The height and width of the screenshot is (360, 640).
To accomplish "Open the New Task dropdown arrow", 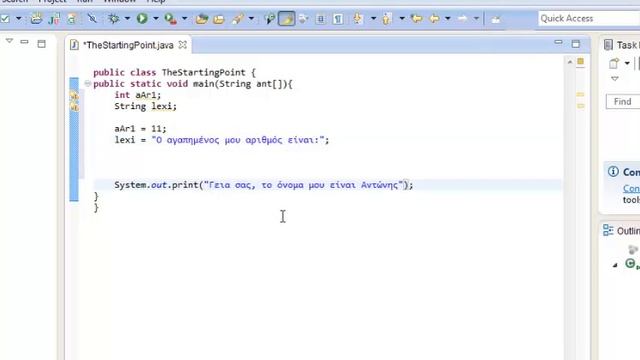I will (x=627, y=63).
